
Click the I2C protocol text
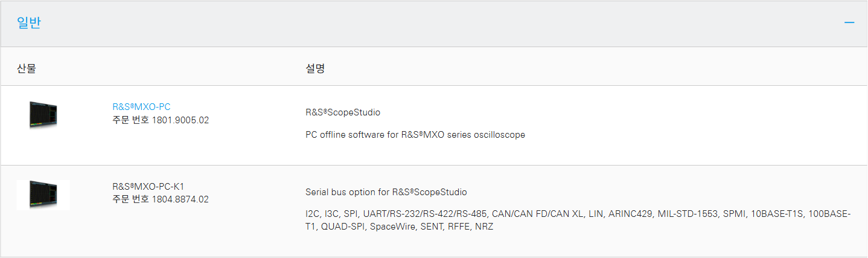coord(312,214)
